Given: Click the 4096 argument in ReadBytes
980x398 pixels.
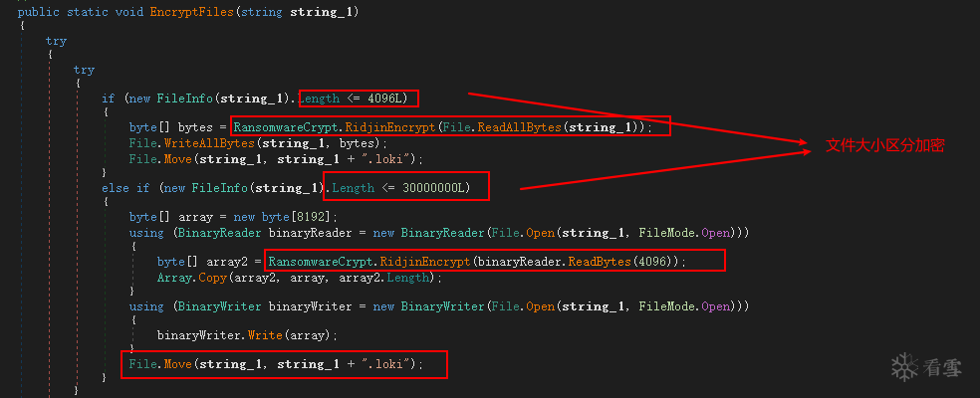Looking at the screenshot, I should [651, 262].
